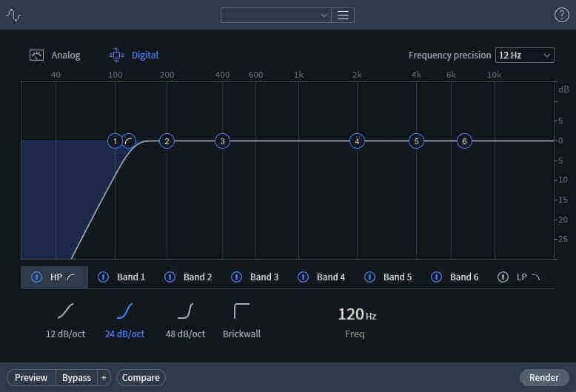Image resolution: width=576 pixels, height=392 pixels.
Task: Click the Brickwall label
Action: point(241,334)
